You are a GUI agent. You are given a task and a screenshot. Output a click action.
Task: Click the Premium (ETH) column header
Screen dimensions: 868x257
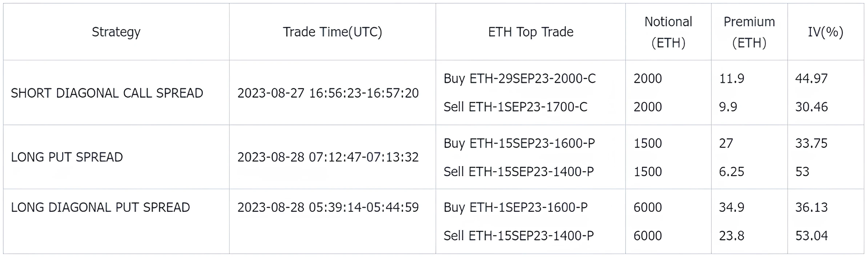[x=749, y=32]
